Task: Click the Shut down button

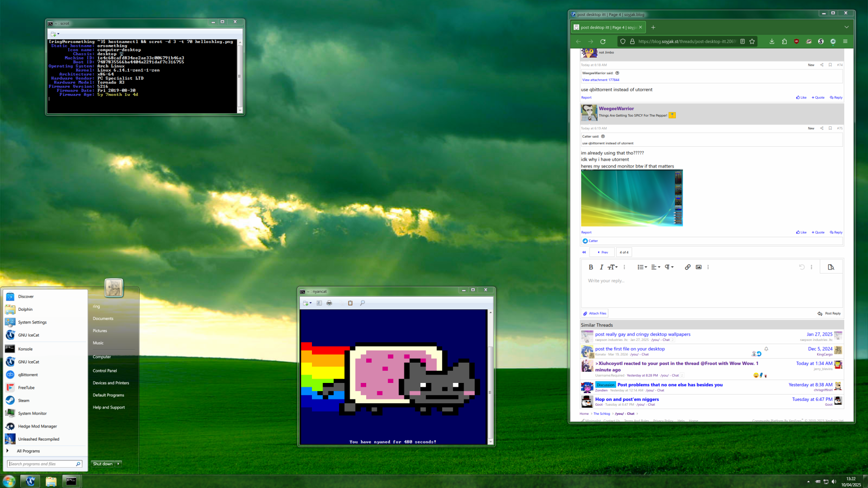Action: (103, 464)
